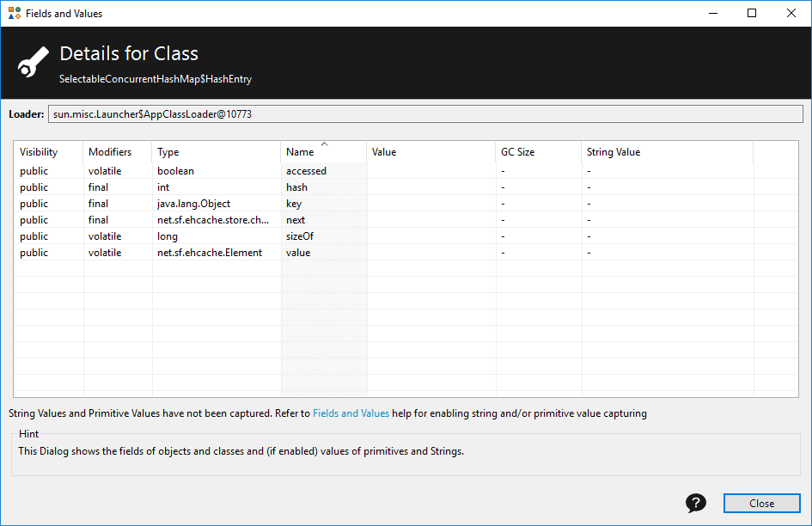Click 'volatile' modifier in accessed row

pos(105,171)
